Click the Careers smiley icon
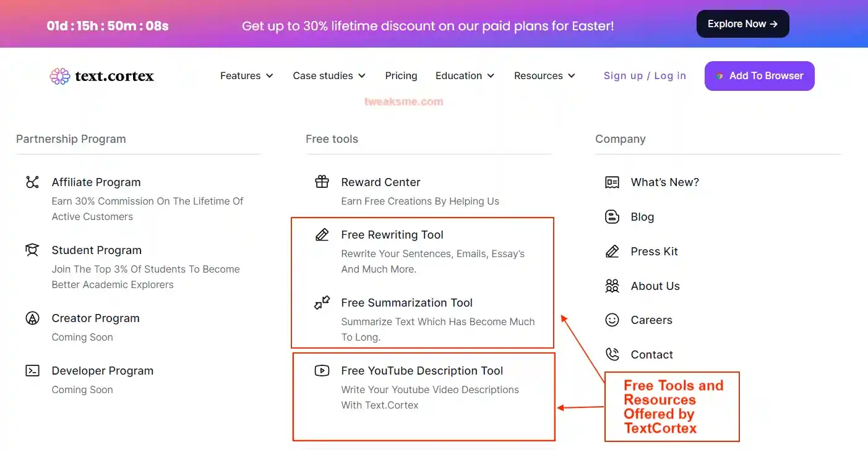Viewport: 868px width, 450px height. (612, 320)
